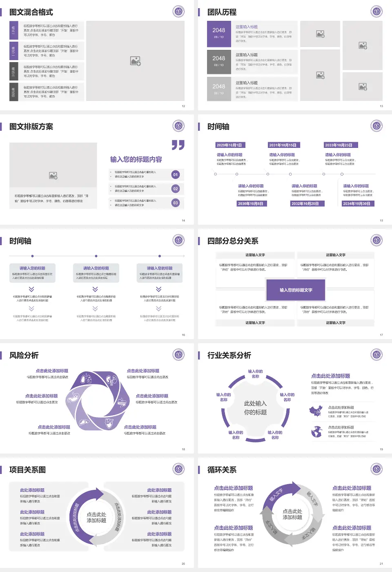Click the purple 输入您的标题文字 center box
Screen dimensions: 392x572
tap(296, 290)
